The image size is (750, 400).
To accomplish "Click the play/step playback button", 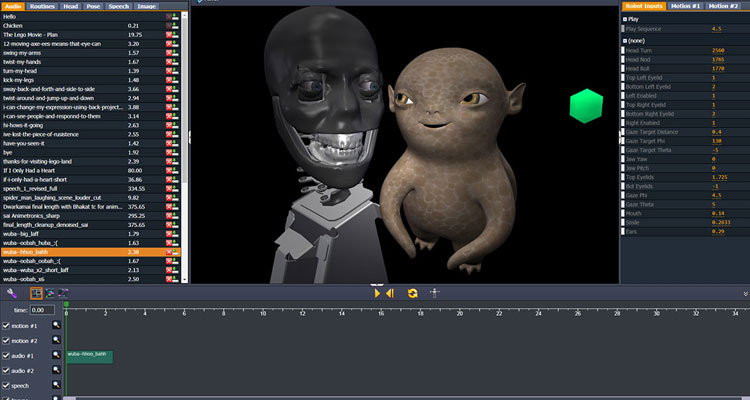I will [383, 293].
